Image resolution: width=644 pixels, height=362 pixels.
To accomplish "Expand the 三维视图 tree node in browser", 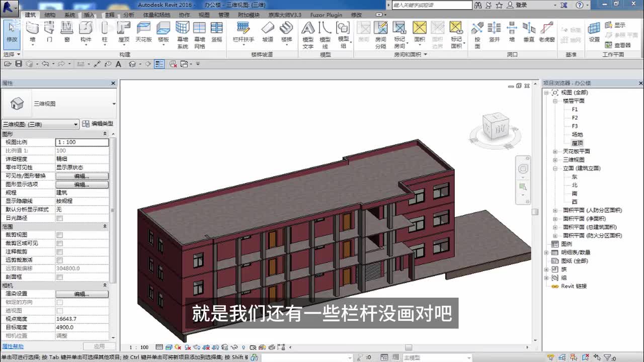I will (x=555, y=160).
